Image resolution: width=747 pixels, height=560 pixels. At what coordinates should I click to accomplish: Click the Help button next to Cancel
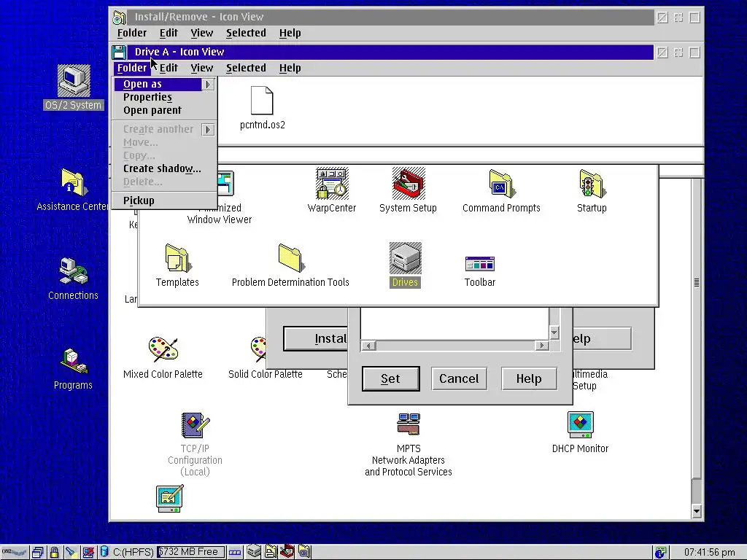(529, 378)
